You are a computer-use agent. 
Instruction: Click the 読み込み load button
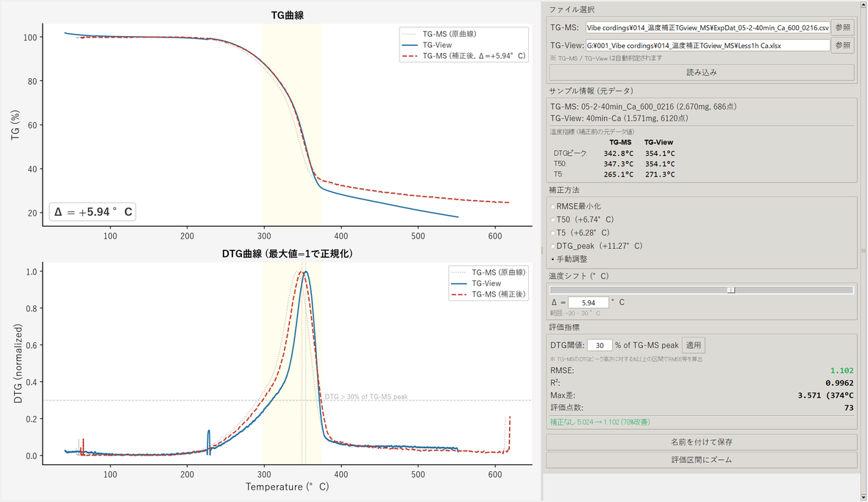[701, 73]
